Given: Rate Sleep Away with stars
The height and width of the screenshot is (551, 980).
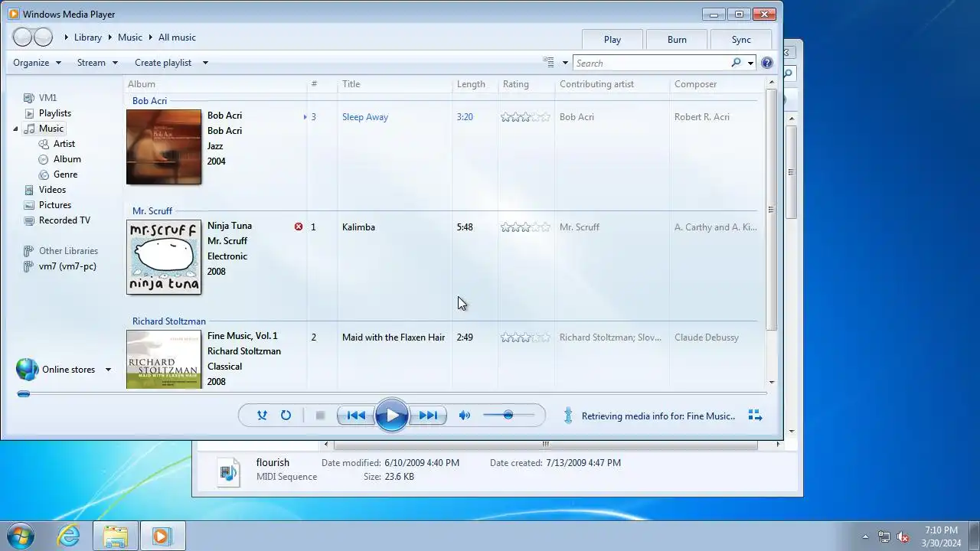Looking at the screenshot, I should tap(525, 117).
